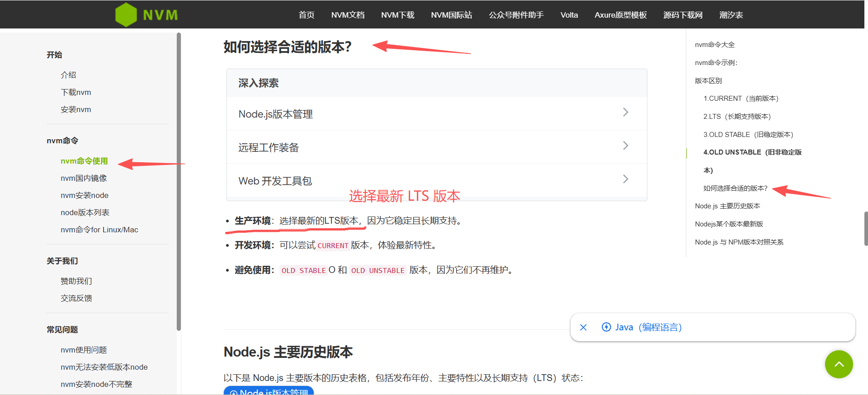868x395 pixels.
Task: Open 源码下载网 in the top navigation
Action: tap(683, 15)
